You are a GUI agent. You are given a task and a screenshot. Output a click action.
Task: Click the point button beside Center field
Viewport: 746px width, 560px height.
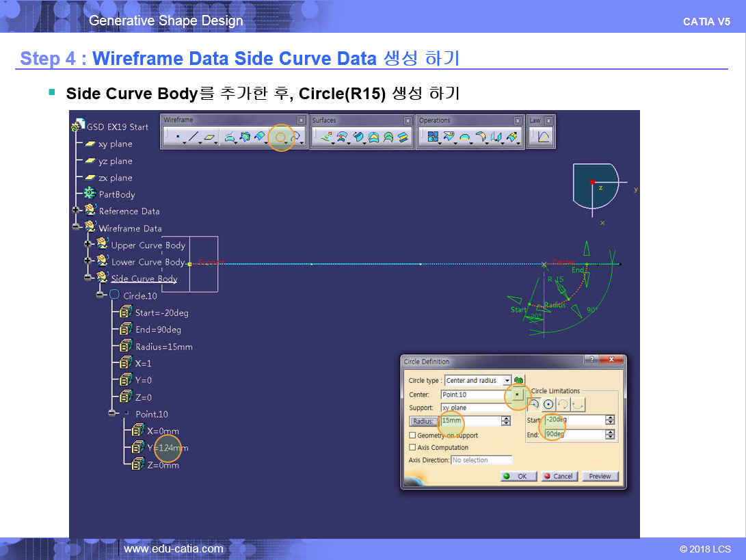[518, 395]
